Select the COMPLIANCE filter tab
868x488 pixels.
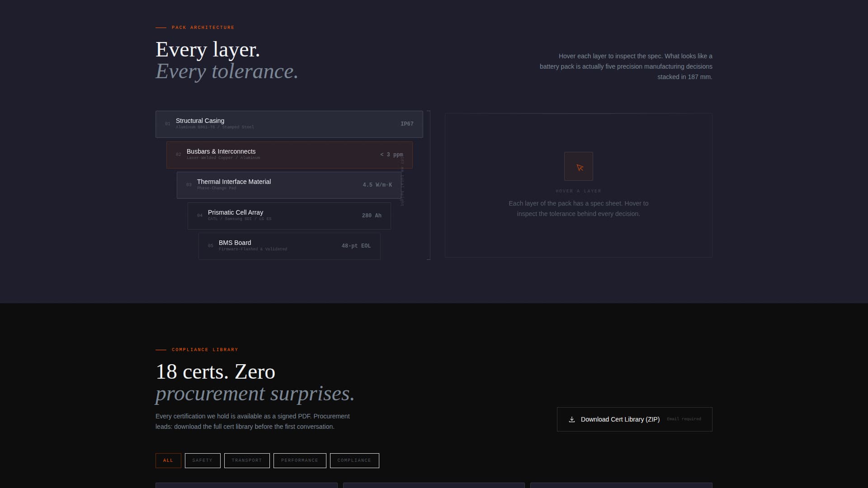click(354, 460)
